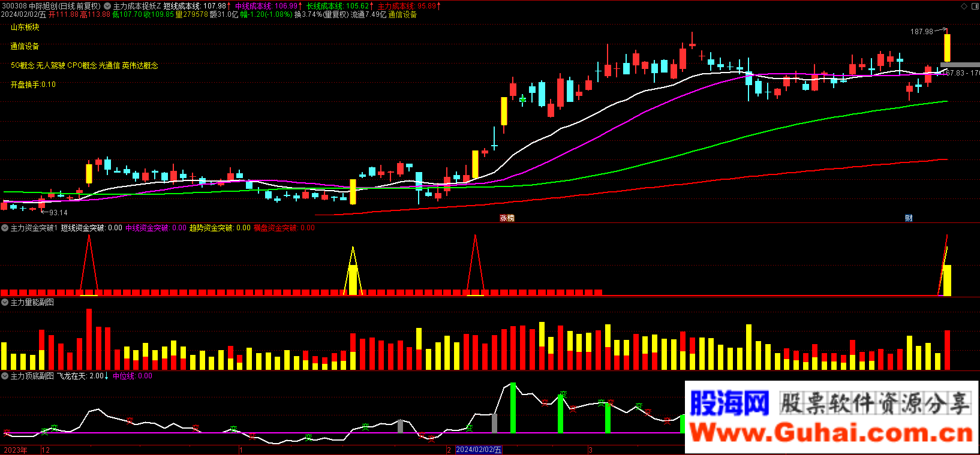
Task: Open the 主力资金突破1 panel dropdown arrow
Action: tap(5, 228)
